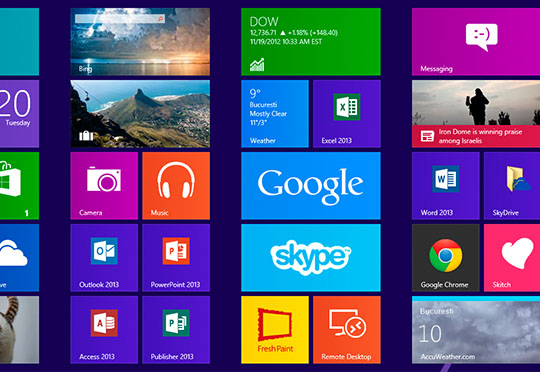The height and width of the screenshot is (372, 540).
Task: Open Access 2013 tile
Action: pos(104,330)
